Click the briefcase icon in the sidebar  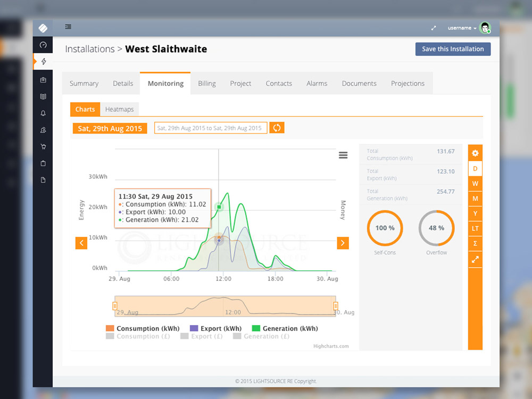click(43, 80)
